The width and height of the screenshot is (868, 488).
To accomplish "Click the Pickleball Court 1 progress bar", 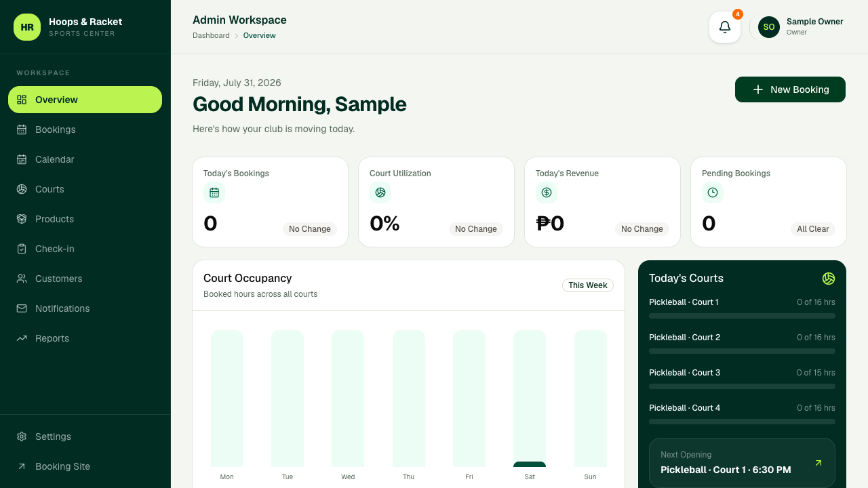I will click(x=742, y=316).
